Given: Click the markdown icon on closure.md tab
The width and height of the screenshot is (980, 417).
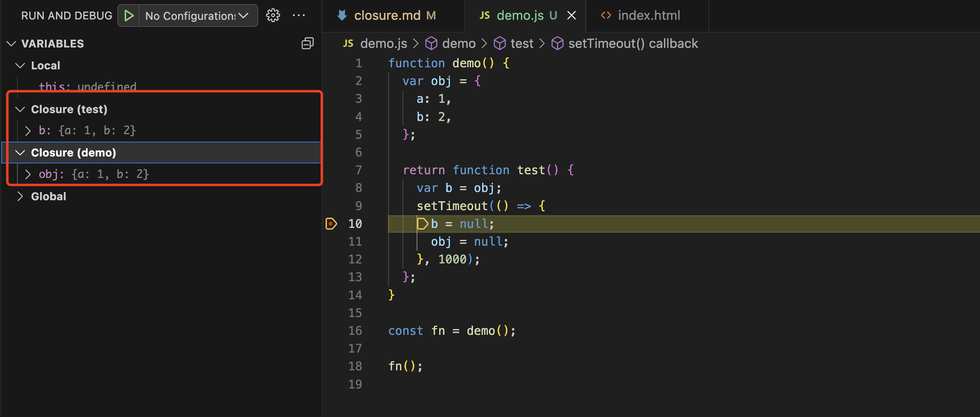Looking at the screenshot, I should (342, 15).
